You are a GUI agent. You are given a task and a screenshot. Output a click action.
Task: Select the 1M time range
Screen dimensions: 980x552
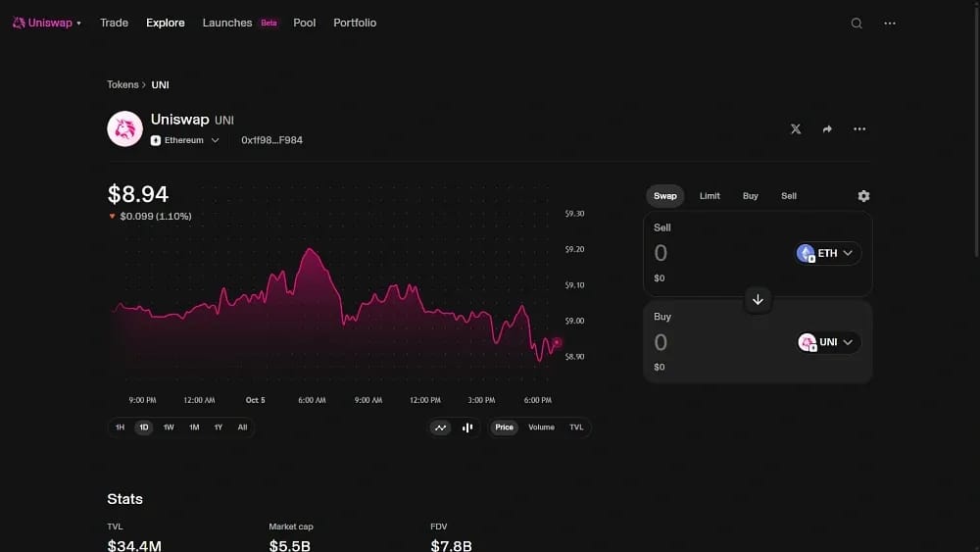(x=194, y=427)
